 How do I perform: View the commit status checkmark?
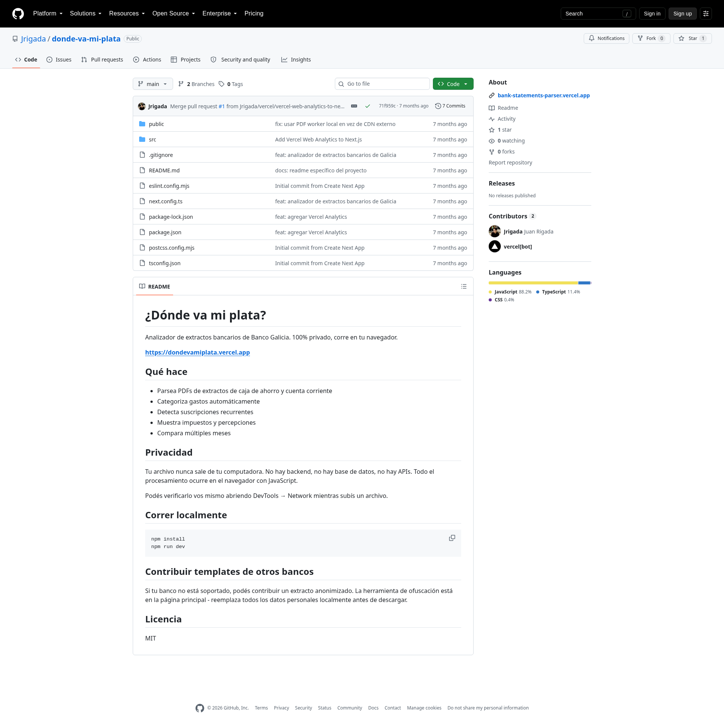coord(368,106)
